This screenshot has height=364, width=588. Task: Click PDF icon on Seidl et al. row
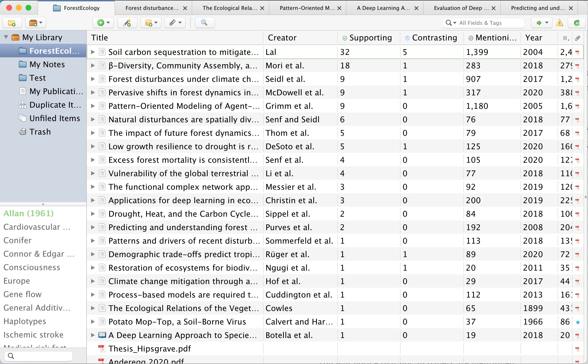578,79
